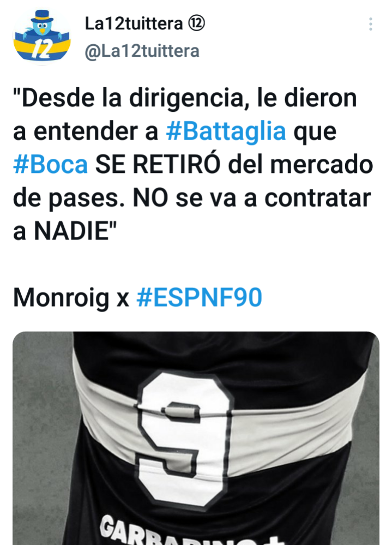This screenshot has height=545, width=392.
Task: Follow the #ESPNF90 hashtag link
Action: point(199,298)
